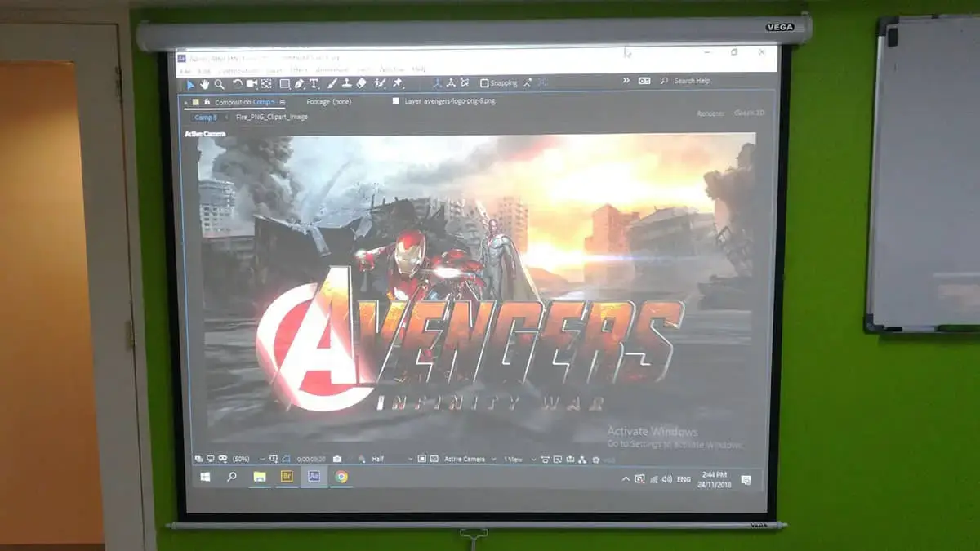Open grid and guide options dropdown

[x=274, y=459]
